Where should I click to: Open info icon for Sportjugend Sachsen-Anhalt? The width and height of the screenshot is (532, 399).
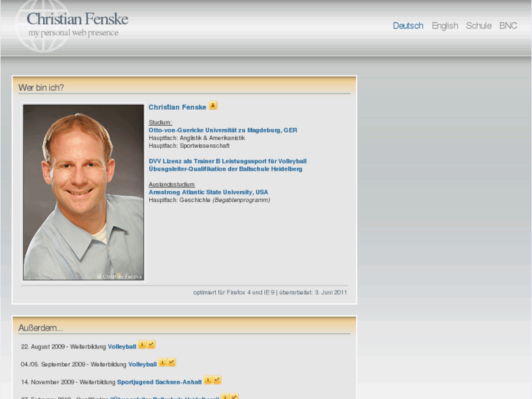tap(208, 380)
